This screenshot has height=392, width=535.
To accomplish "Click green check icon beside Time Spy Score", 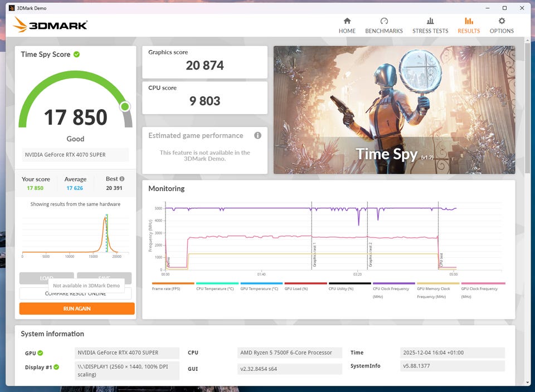I will pos(76,54).
